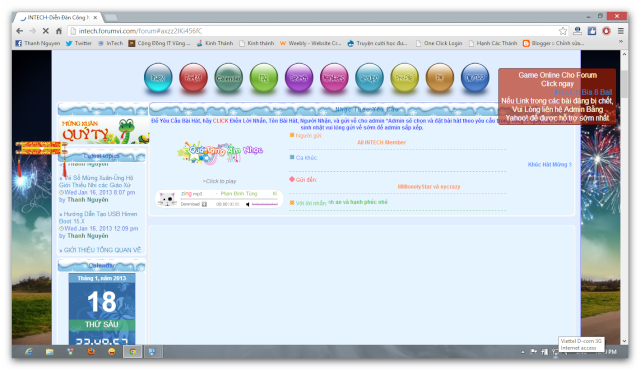The image size is (640, 370).
Task: Show hidden system tray icons arrow
Action: pos(522,352)
